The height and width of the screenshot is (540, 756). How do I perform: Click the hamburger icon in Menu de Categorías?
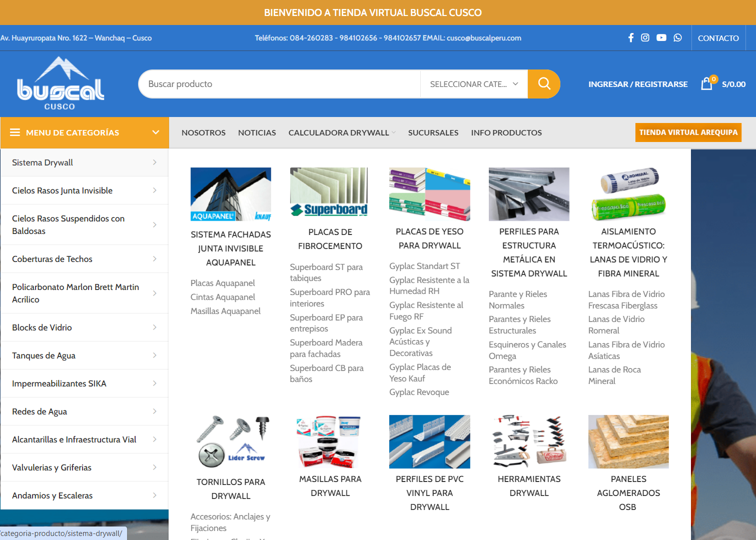15,132
